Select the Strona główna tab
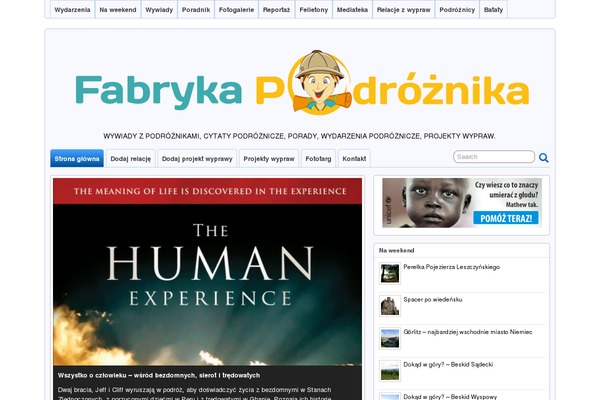 point(77,158)
